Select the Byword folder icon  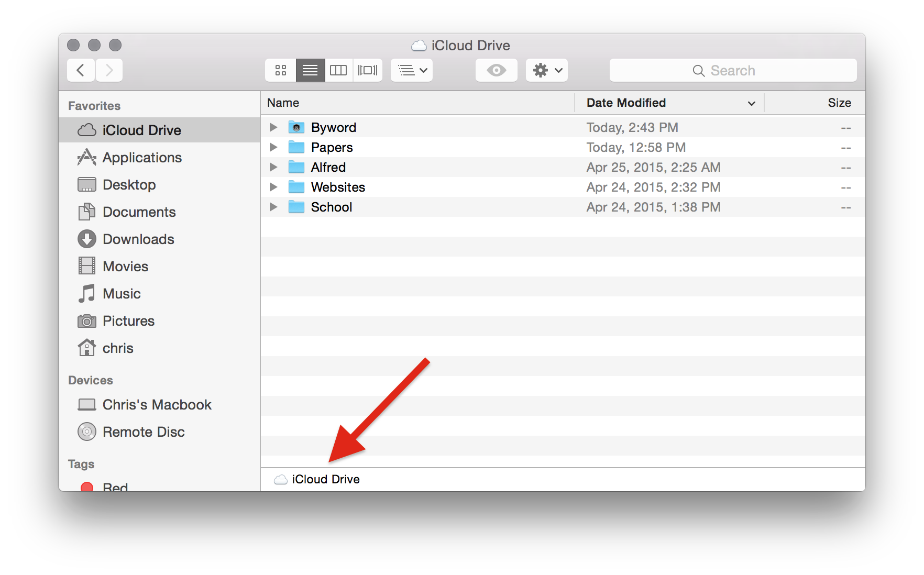(296, 127)
